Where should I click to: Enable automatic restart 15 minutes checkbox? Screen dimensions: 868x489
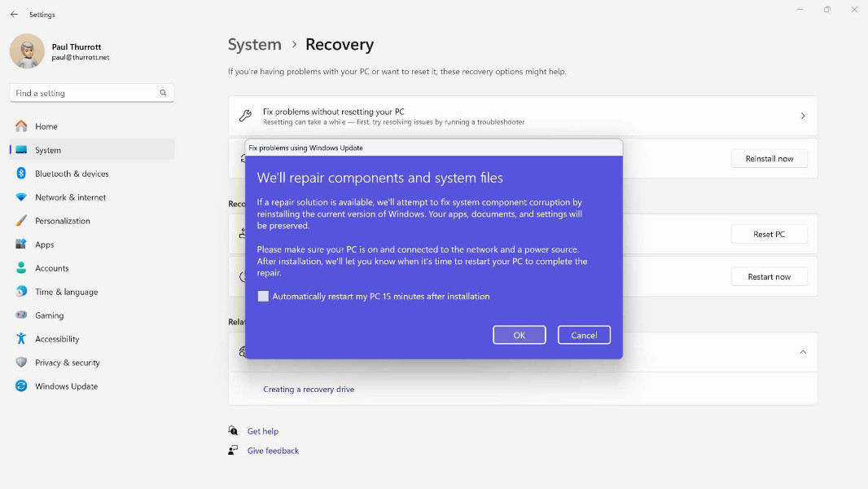[263, 297]
